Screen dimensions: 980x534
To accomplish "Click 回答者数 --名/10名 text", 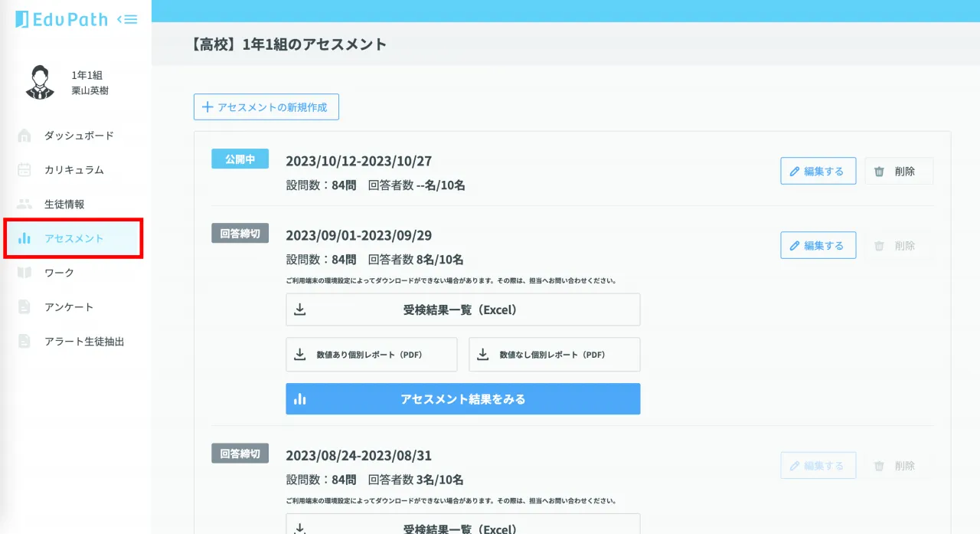I will (x=416, y=185).
